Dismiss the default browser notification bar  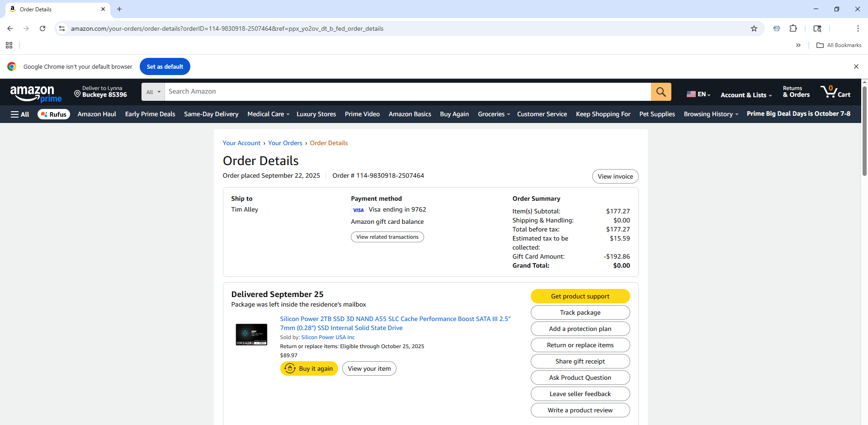click(856, 66)
